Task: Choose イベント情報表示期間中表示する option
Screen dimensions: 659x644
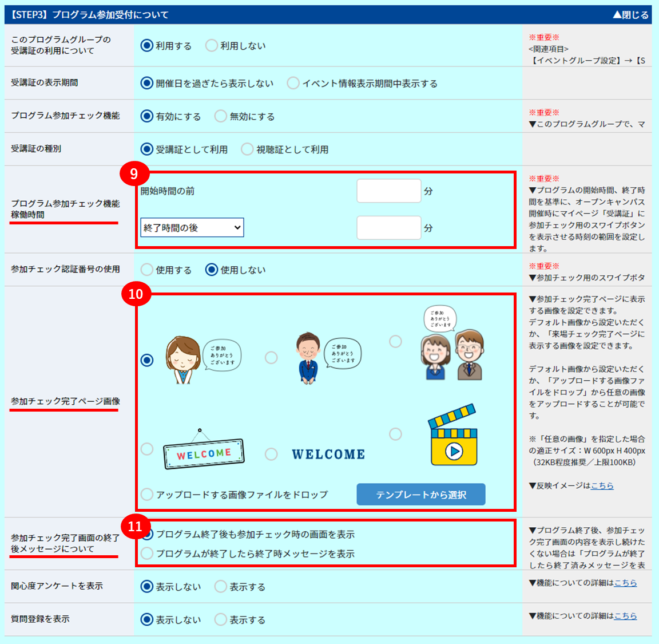Action: click(x=293, y=83)
